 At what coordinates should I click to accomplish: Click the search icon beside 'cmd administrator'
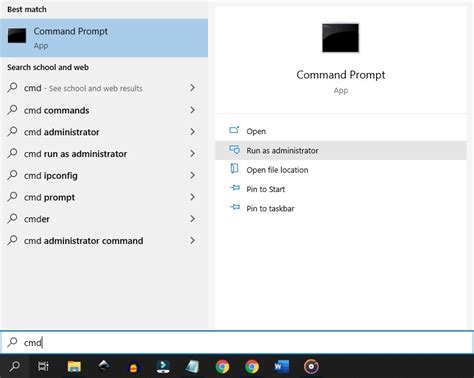(x=12, y=131)
